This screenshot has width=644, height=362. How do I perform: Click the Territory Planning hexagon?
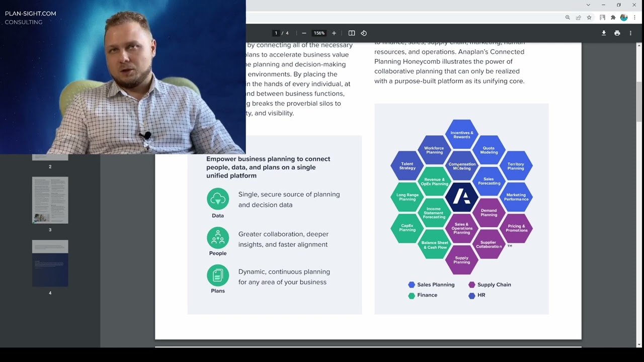tap(516, 166)
